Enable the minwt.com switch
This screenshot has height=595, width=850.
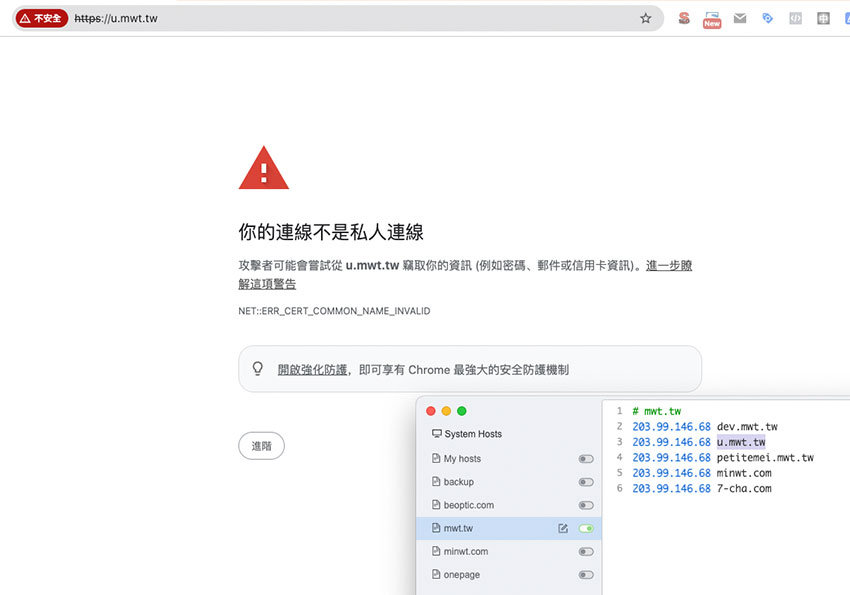(586, 552)
